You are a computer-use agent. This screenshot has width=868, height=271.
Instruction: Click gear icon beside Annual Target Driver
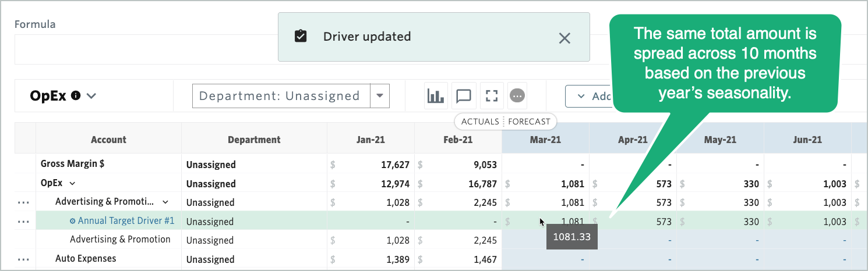point(73,222)
